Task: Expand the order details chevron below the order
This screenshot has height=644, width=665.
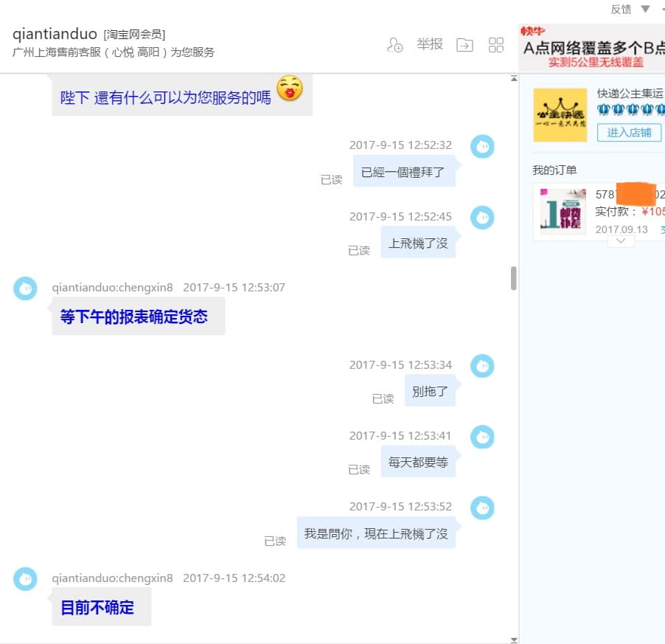Action: 621,241
